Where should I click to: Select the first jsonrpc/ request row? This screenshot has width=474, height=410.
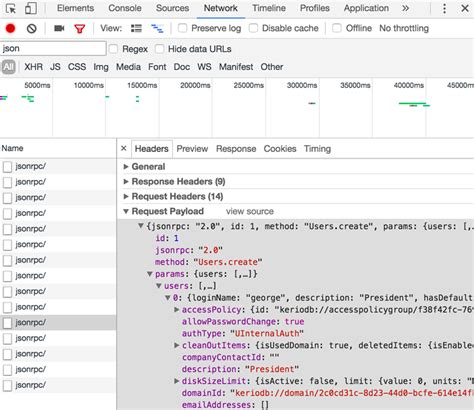coord(58,166)
